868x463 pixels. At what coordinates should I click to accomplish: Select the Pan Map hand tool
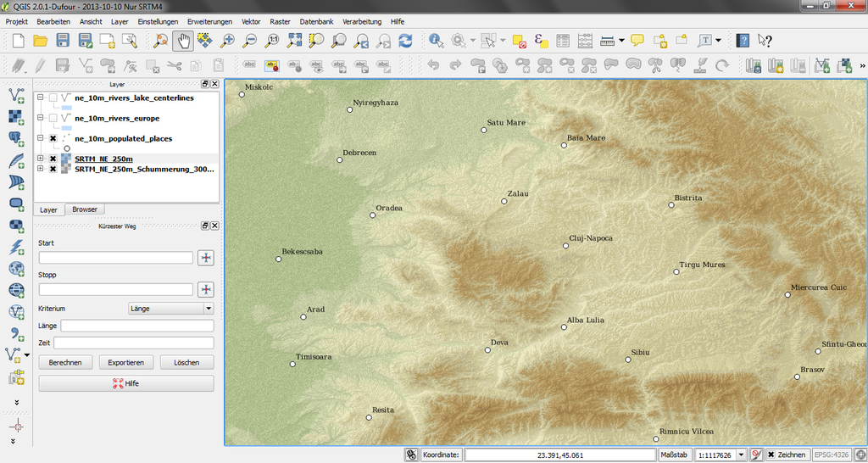[x=183, y=40]
